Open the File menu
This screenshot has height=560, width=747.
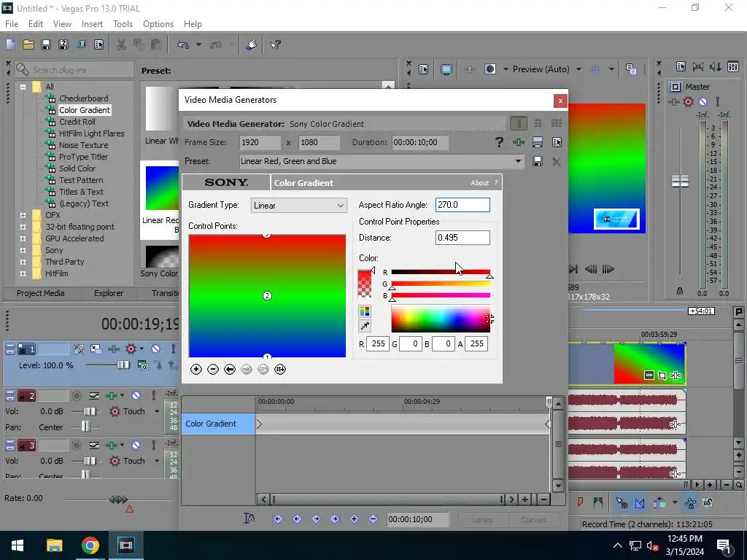click(x=12, y=24)
